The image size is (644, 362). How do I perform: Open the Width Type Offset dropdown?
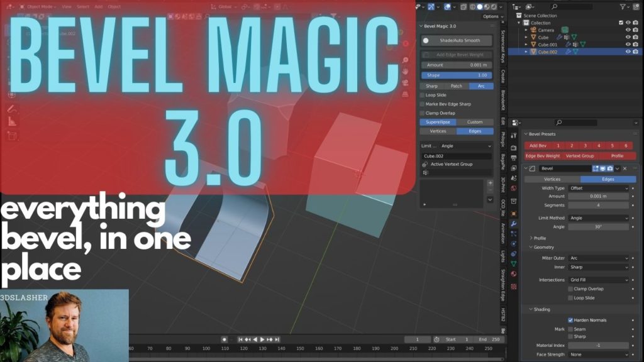[x=598, y=188]
